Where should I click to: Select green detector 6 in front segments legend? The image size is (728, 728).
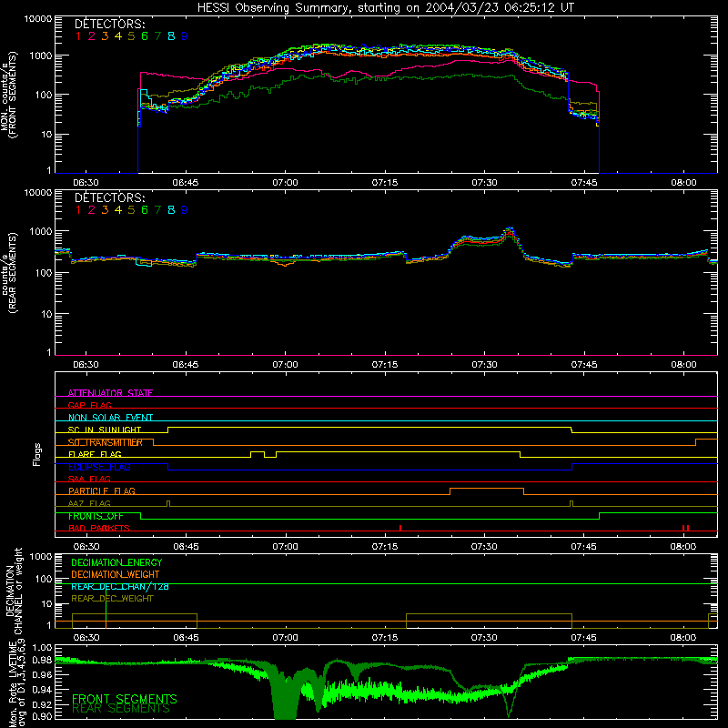coord(145,36)
